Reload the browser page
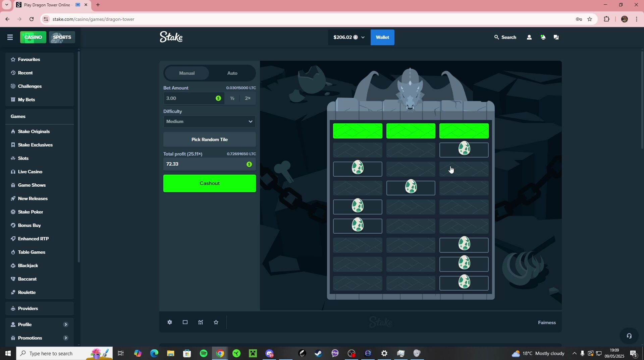 pos(32,19)
